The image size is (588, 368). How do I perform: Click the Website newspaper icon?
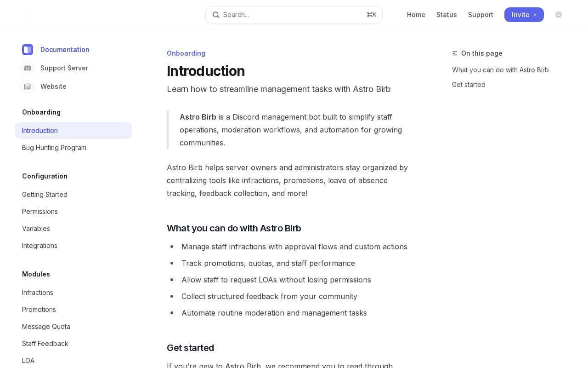point(28,86)
